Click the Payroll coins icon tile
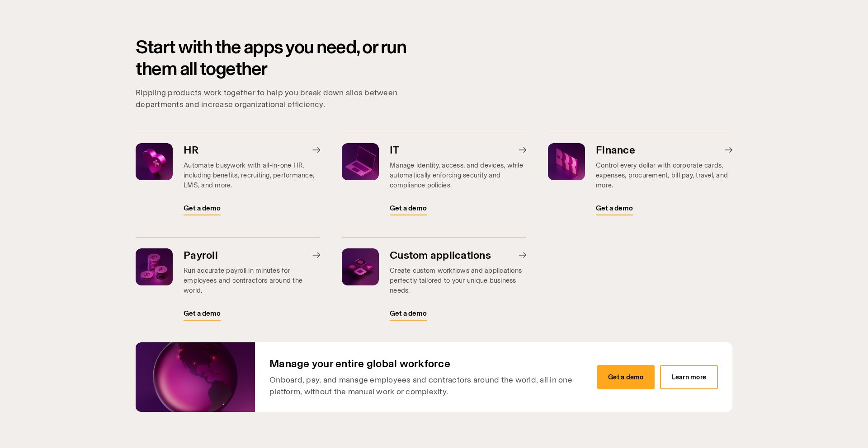868x448 pixels. (154, 267)
